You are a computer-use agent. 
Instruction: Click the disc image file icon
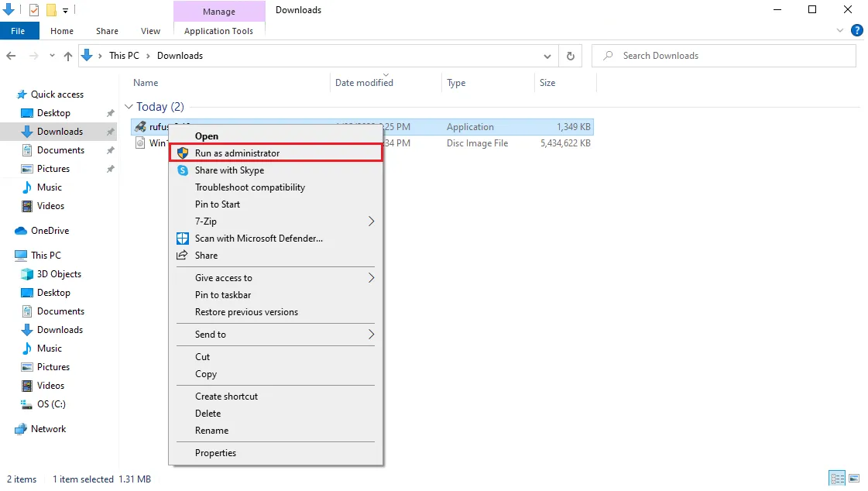coord(141,142)
